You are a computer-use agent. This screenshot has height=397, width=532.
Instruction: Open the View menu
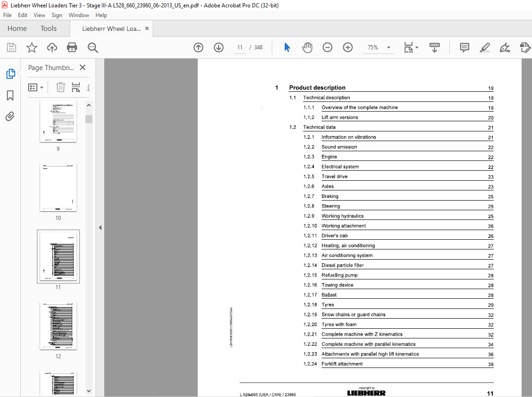pyautogui.click(x=39, y=15)
